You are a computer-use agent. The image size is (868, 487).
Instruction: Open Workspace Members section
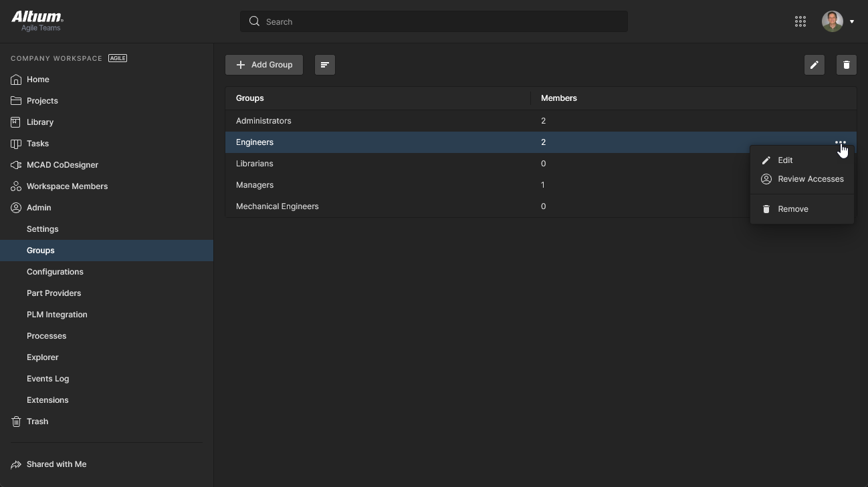67,186
